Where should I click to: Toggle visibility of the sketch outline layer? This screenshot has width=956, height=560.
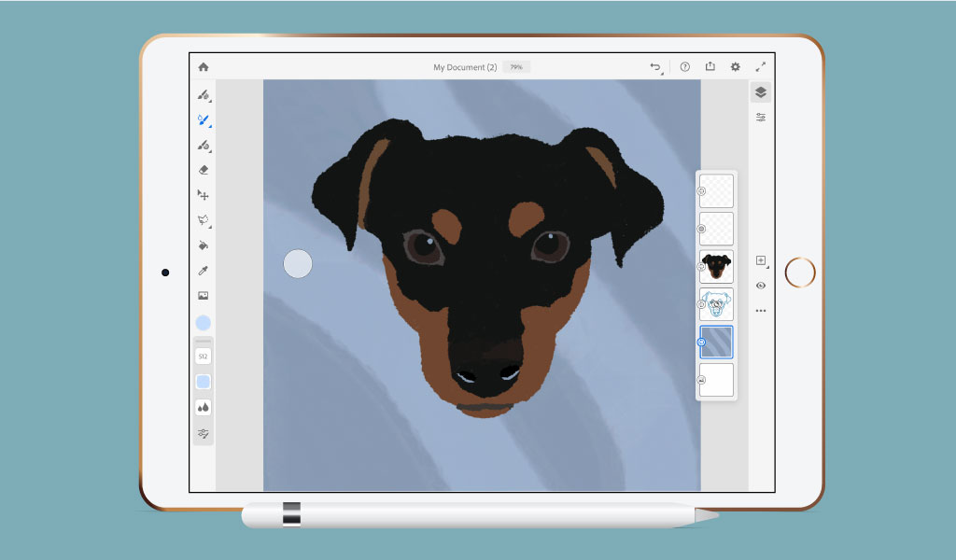click(702, 304)
